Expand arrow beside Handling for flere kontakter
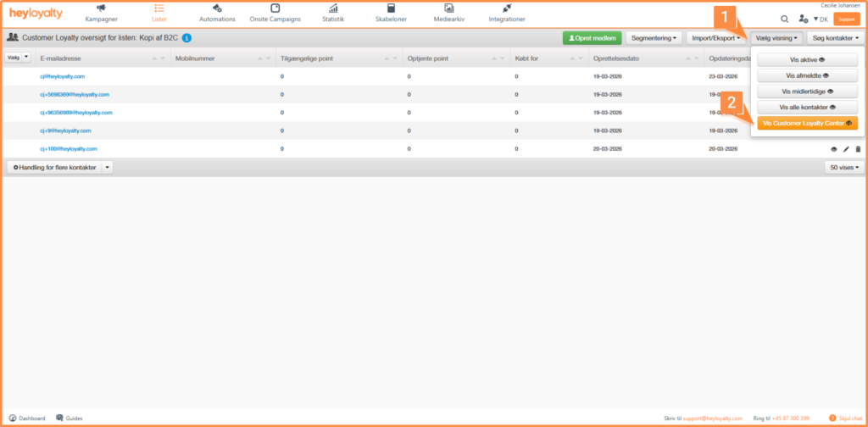The image size is (868, 427). pyautogui.click(x=108, y=167)
